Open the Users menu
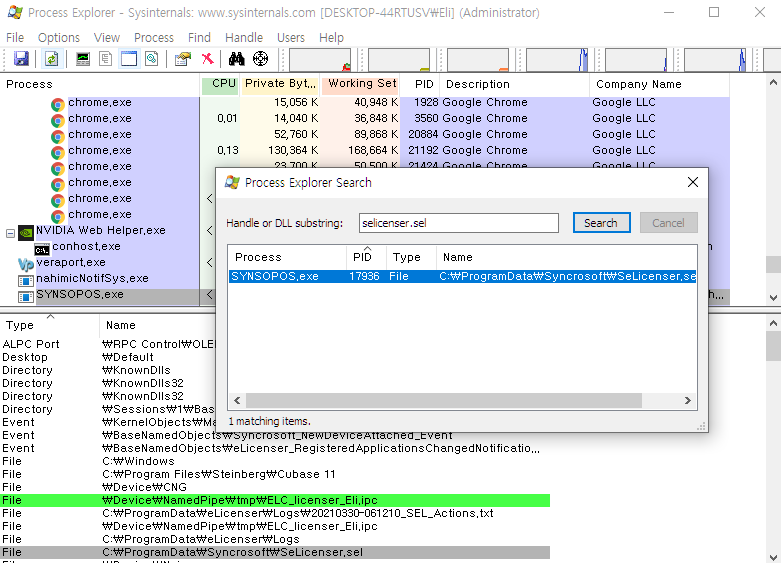 pyautogui.click(x=291, y=37)
